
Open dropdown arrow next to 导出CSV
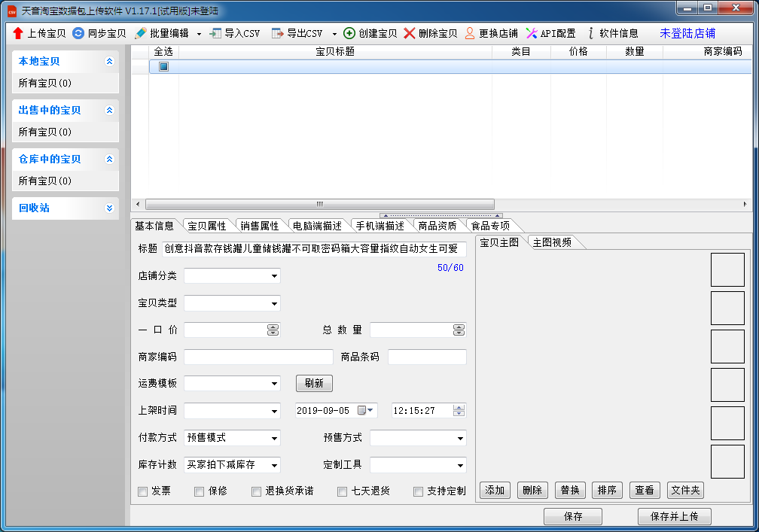[x=334, y=34]
